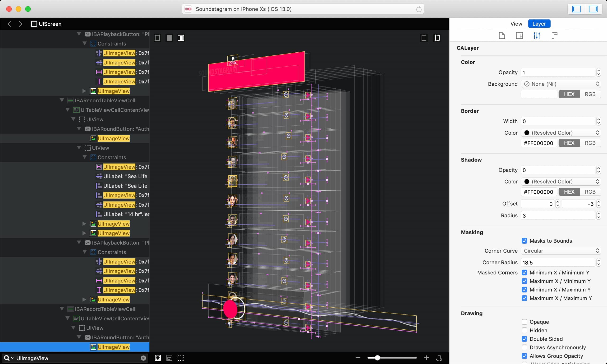607x364 pixels.
Task: Open the ruler size inspector icon
Action: (x=554, y=36)
